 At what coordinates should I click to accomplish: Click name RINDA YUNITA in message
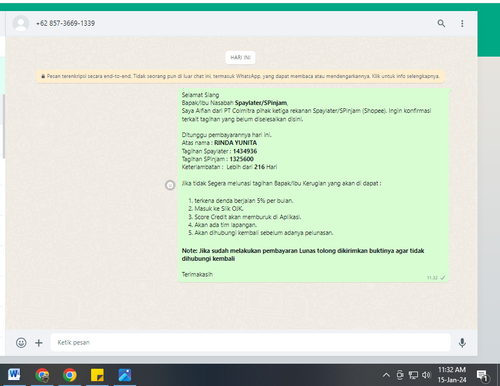pyautogui.click(x=235, y=143)
